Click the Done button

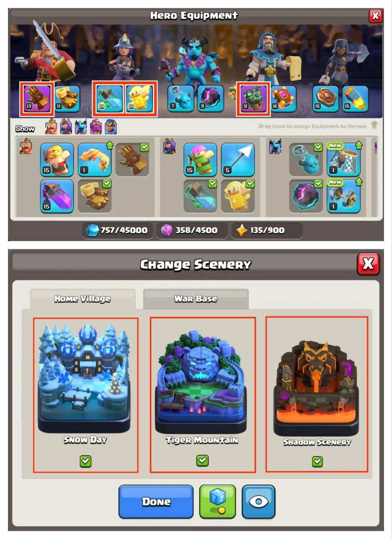[x=156, y=502]
